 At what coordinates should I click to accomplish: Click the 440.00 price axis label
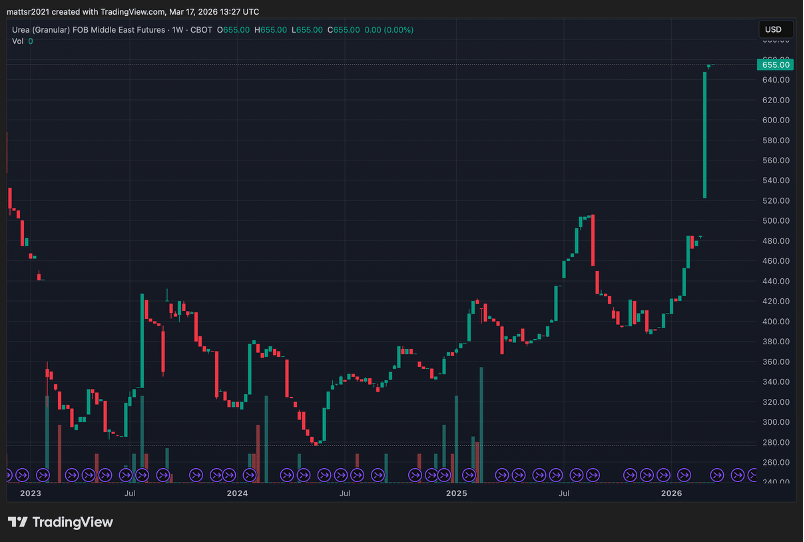pyautogui.click(x=776, y=281)
